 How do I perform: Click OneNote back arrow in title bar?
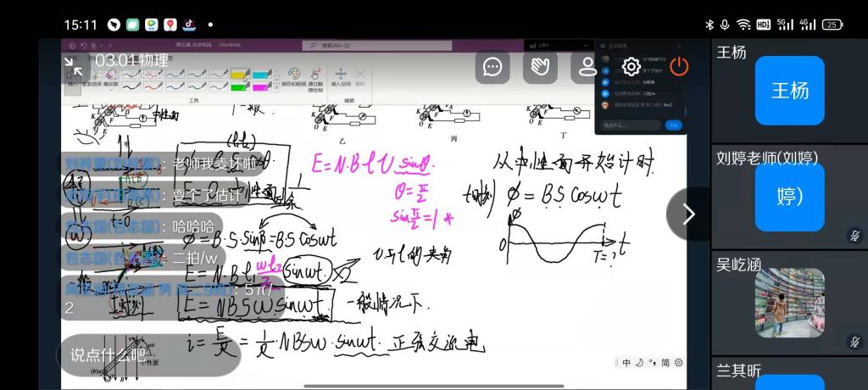click(x=73, y=46)
